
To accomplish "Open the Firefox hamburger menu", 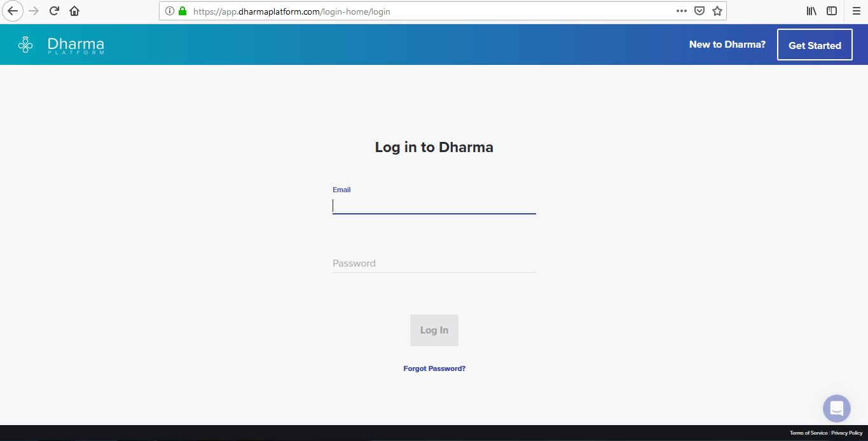I will click(x=856, y=11).
